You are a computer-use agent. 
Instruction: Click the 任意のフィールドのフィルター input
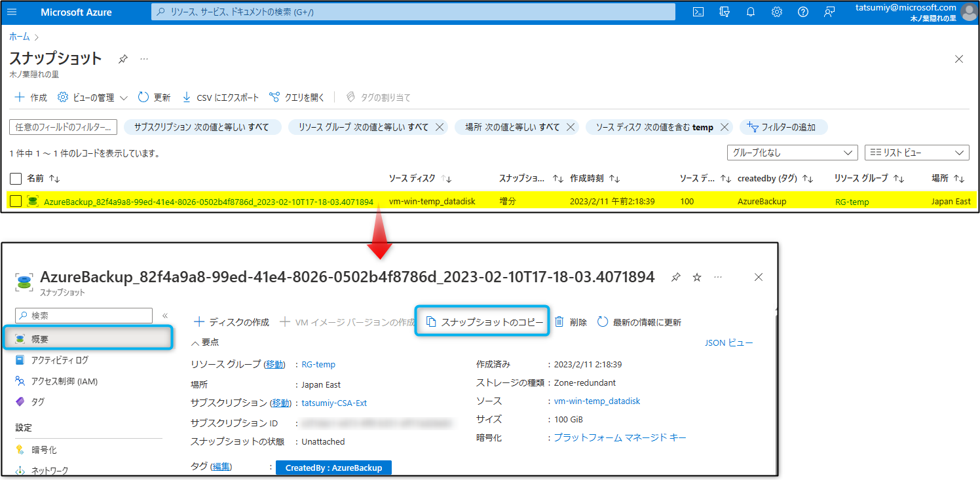(x=64, y=127)
